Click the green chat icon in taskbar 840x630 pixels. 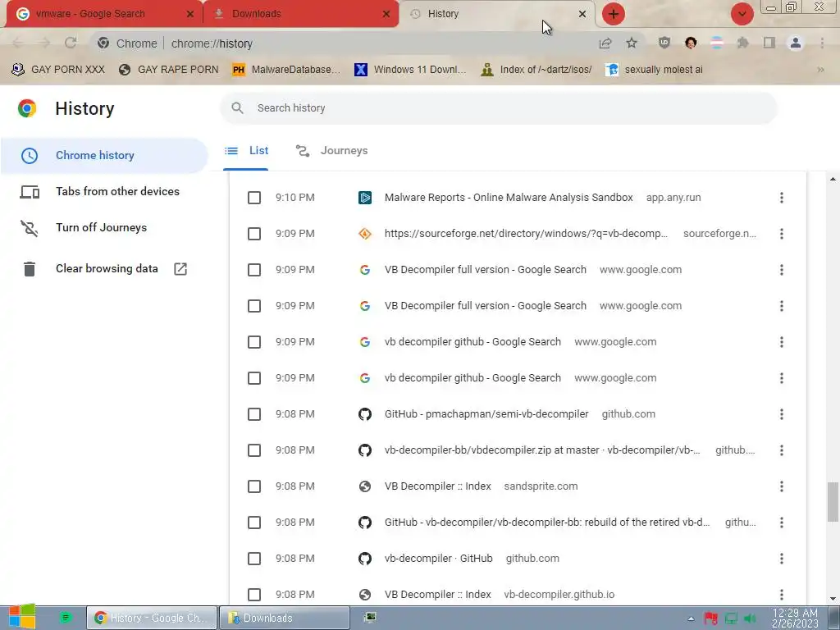tap(66, 619)
